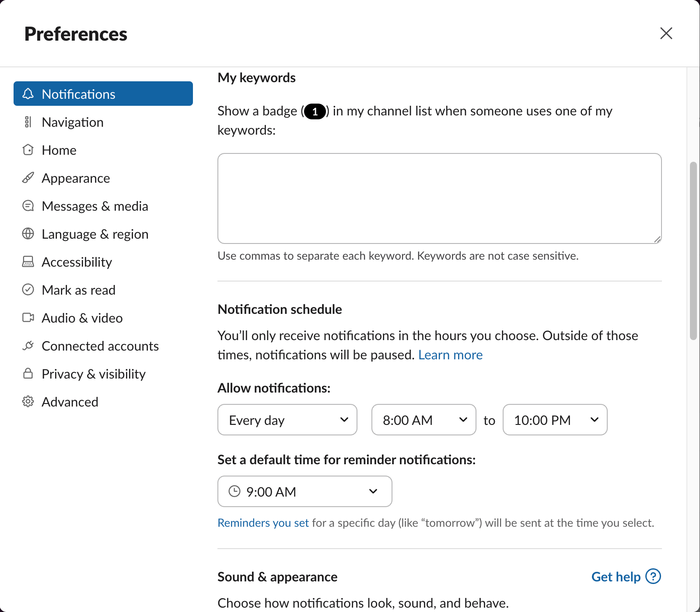Viewport: 700px width, 612px height.
Task: Open the 9:00 AM reminder time dropdown
Action: pyautogui.click(x=305, y=491)
